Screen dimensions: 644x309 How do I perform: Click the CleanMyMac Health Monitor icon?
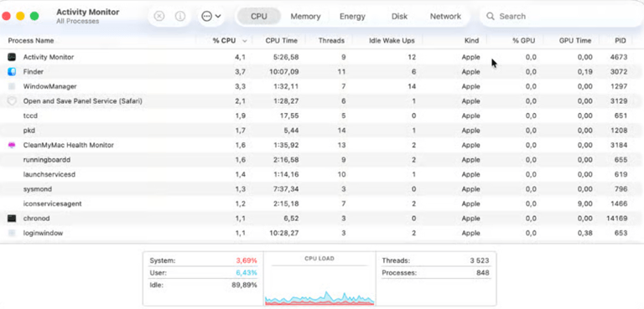12,145
